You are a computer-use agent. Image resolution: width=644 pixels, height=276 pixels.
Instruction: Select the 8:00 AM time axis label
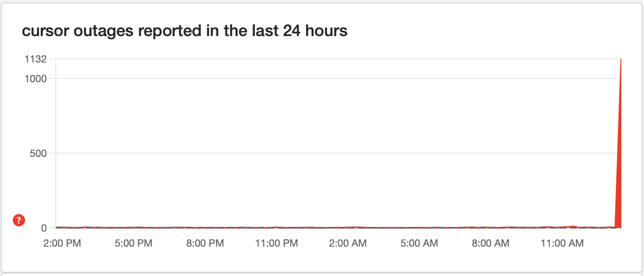point(491,243)
